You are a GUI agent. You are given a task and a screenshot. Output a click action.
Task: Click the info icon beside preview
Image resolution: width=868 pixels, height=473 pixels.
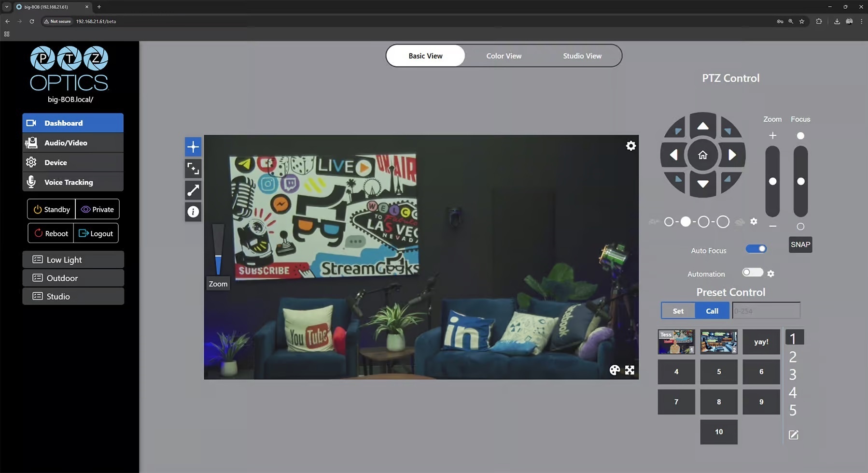coord(193,212)
